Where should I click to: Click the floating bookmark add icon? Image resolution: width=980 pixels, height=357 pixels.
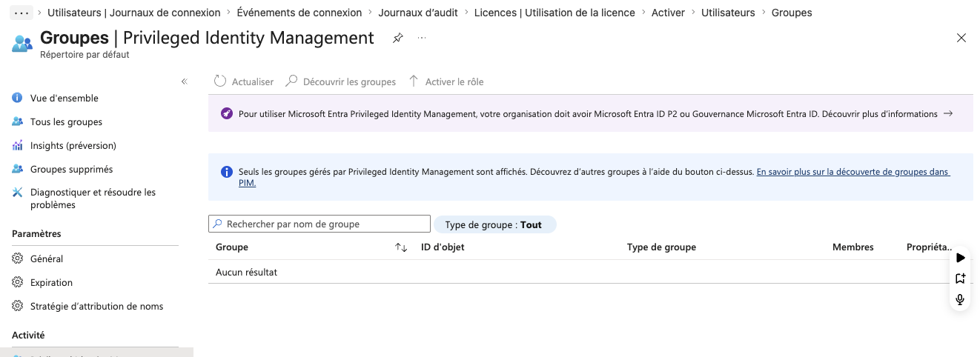(960, 278)
